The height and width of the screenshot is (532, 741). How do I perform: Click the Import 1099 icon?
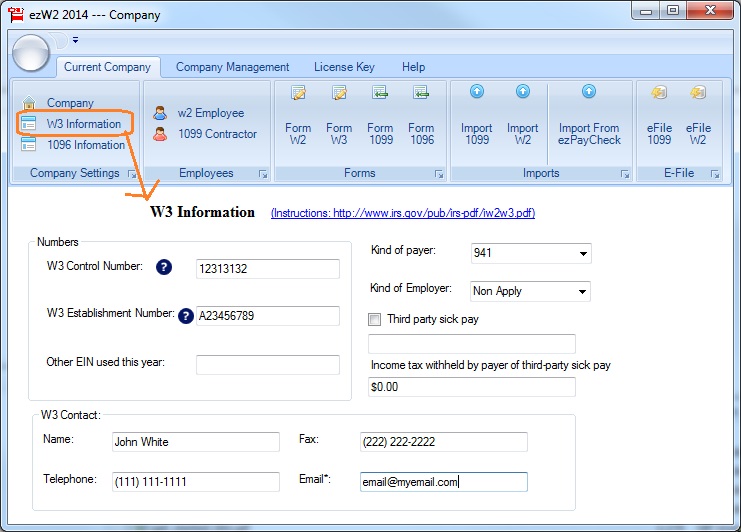(x=476, y=92)
